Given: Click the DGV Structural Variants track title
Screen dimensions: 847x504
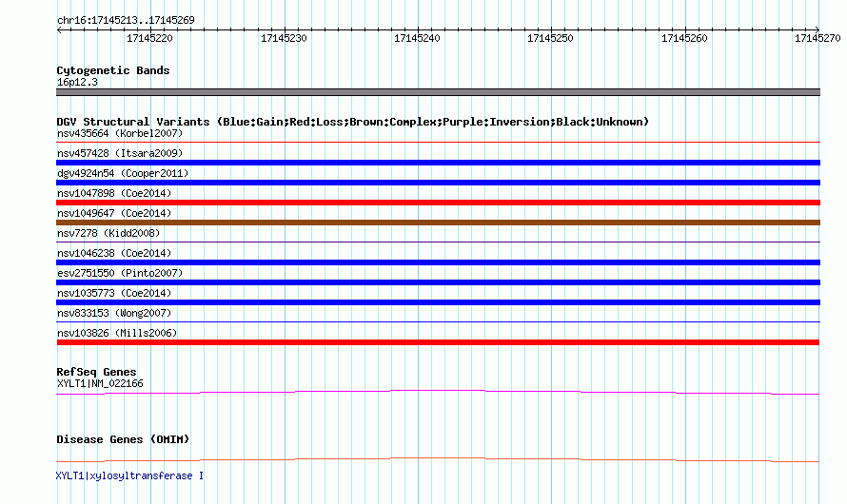Looking at the screenshot, I should 352,122.
